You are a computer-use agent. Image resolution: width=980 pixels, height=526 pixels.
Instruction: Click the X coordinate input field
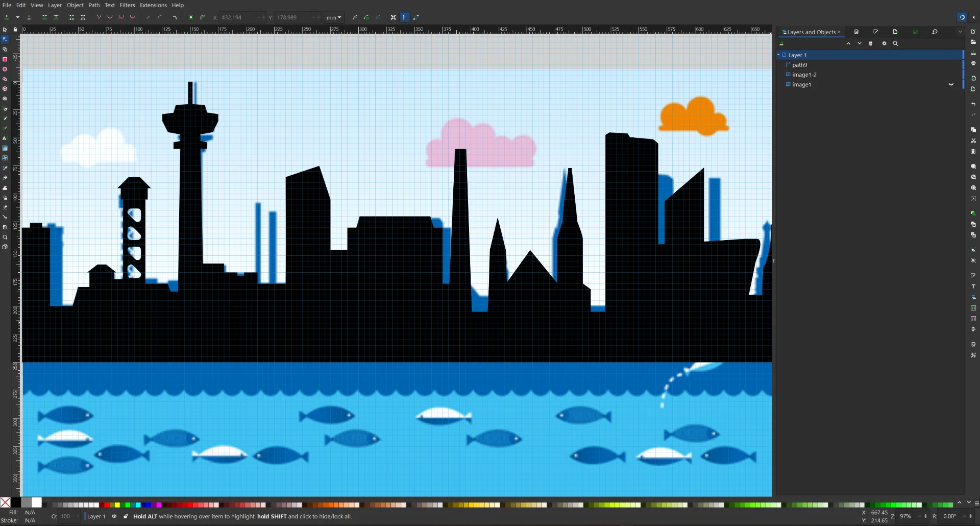point(237,18)
